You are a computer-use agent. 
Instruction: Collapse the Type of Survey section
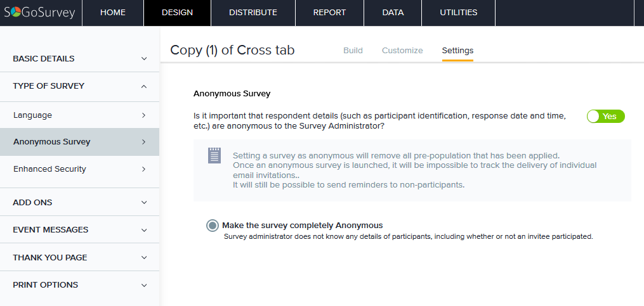(x=79, y=86)
